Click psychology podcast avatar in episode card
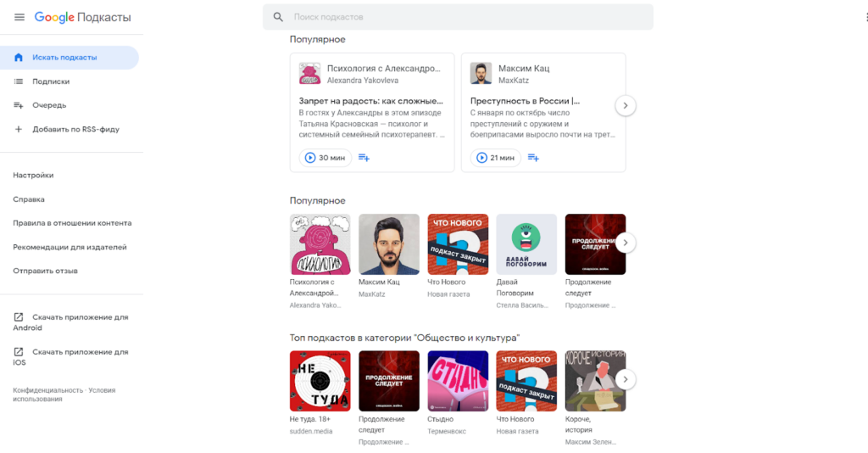 309,74
